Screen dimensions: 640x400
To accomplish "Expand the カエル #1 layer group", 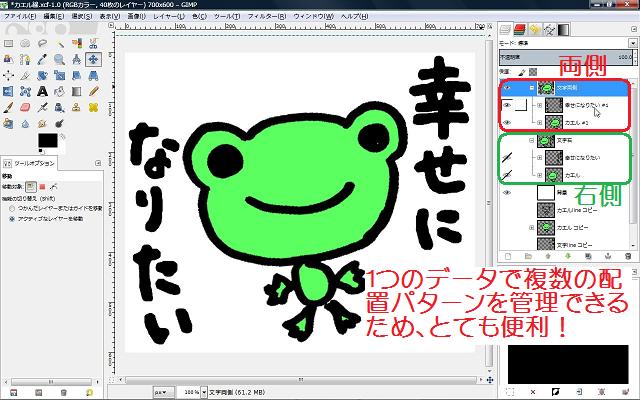I will coord(540,123).
